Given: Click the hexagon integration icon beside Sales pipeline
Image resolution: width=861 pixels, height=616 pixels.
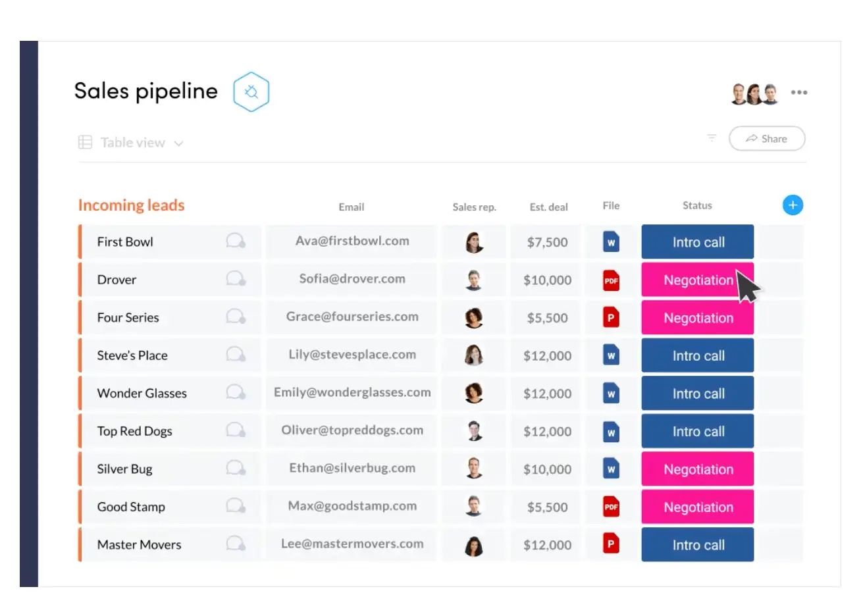Looking at the screenshot, I should [x=251, y=92].
